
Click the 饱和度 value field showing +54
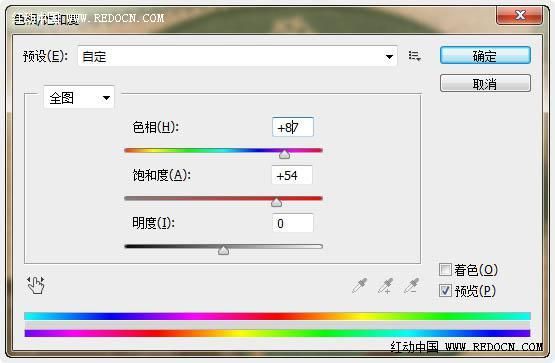[x=292, y=175]
